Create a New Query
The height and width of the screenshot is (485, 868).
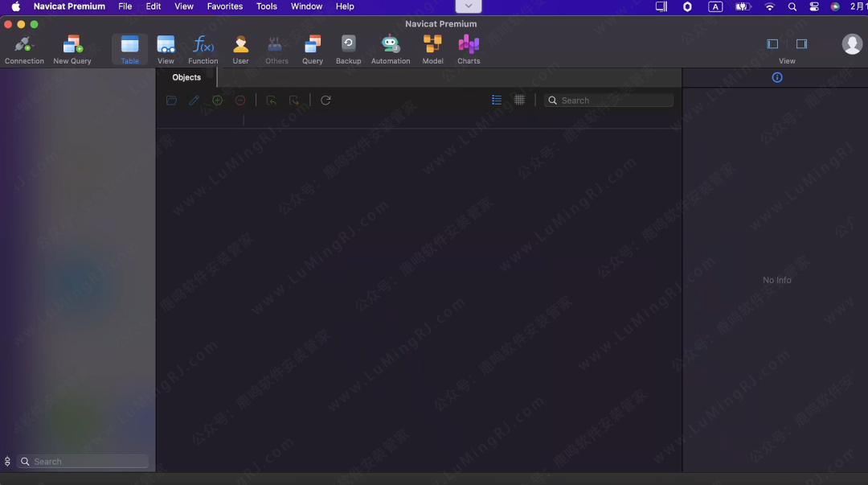[72, 49]
